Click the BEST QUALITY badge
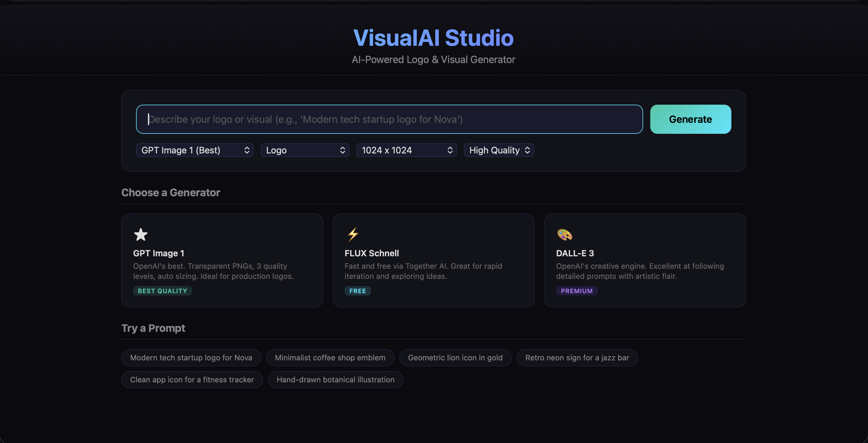 162,291
